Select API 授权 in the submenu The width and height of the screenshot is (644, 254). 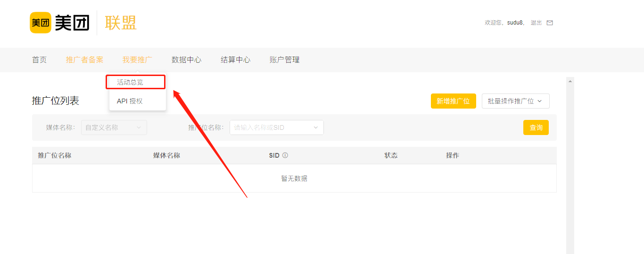coord(130,101)
